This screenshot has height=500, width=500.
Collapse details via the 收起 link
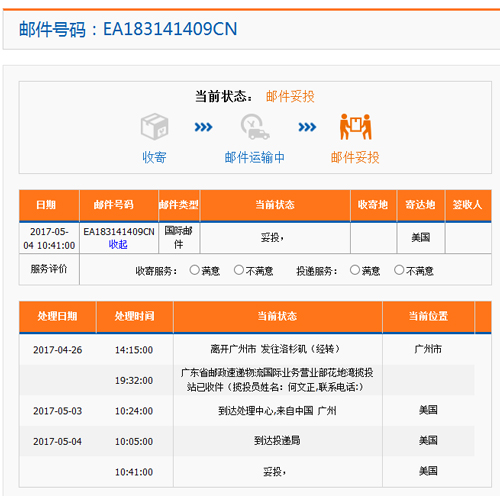[118, 245]
